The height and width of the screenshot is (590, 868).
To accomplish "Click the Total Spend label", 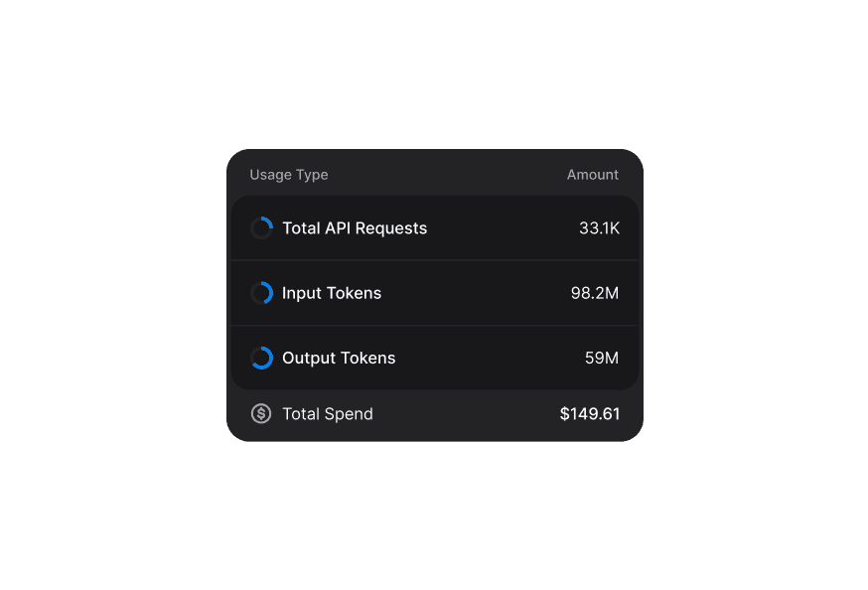I will 328,414.
